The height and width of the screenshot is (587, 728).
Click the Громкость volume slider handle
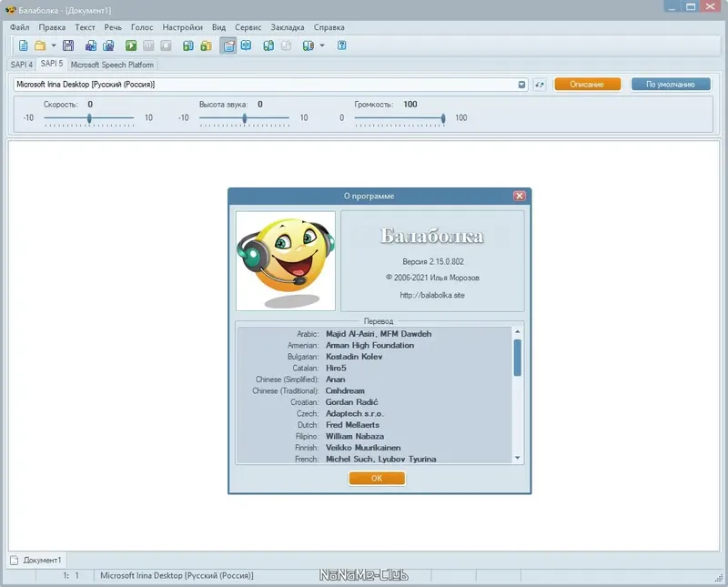(x=443, y=118)
